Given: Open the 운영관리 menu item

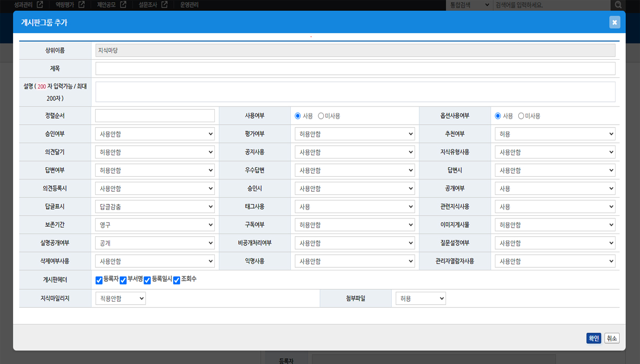Looking at the screenshot, I should click(189, 5).
